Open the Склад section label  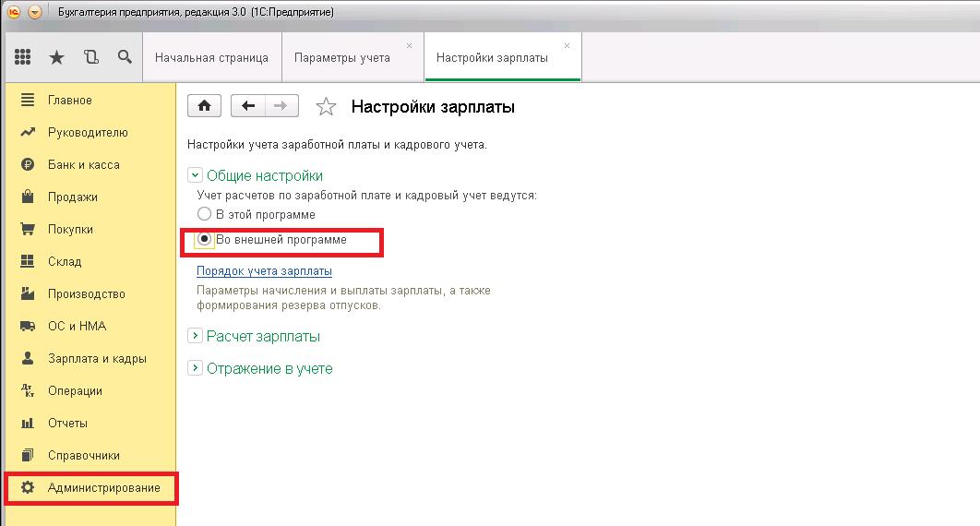[65, 262]
